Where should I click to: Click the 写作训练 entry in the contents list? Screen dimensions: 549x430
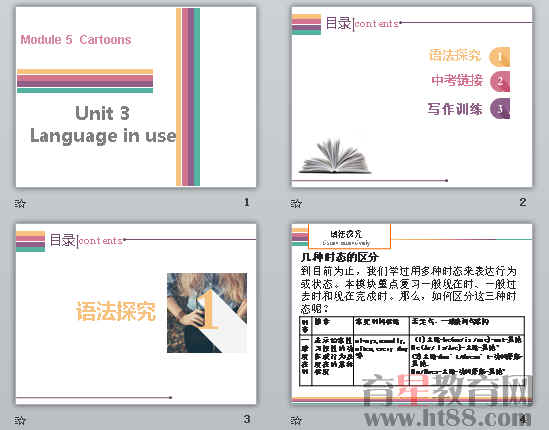[x=454, y=109]
